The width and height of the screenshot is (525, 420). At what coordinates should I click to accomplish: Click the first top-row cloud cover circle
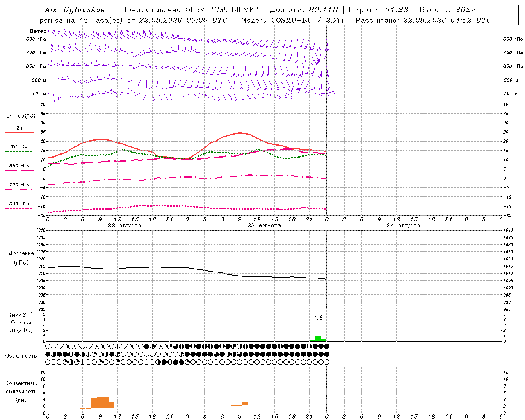click(48, 346)
